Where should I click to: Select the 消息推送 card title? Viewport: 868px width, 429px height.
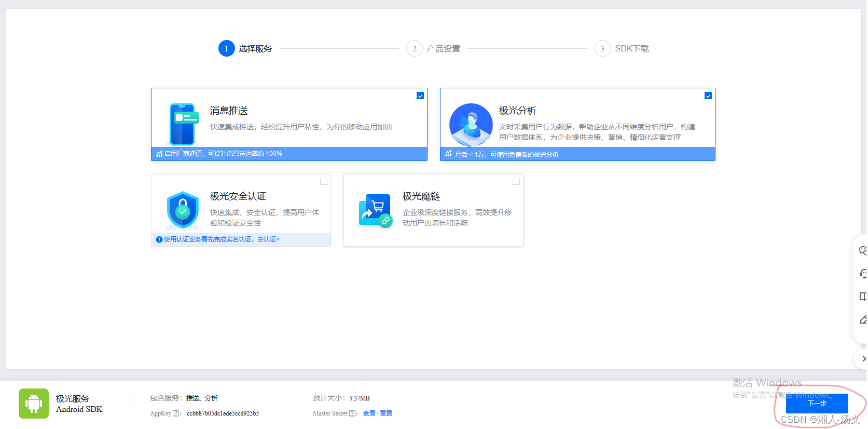point(229,111)
